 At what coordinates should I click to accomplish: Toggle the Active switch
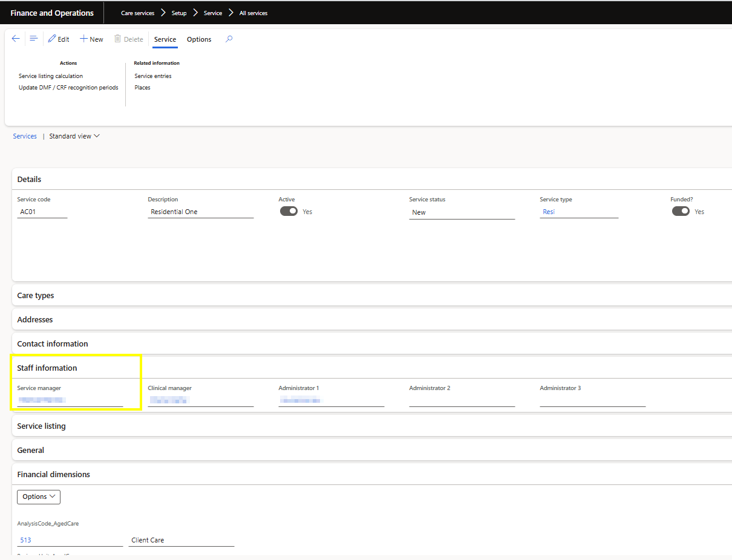point(289,211)
